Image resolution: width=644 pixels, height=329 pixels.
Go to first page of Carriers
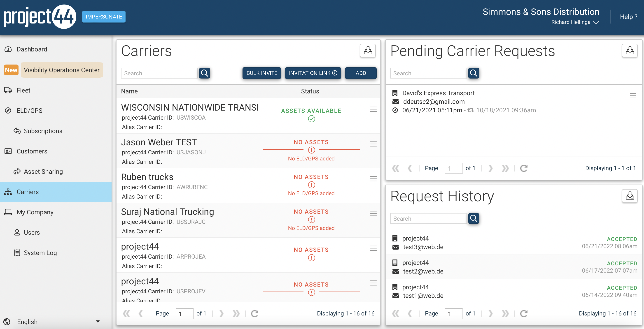coord(126,313)
